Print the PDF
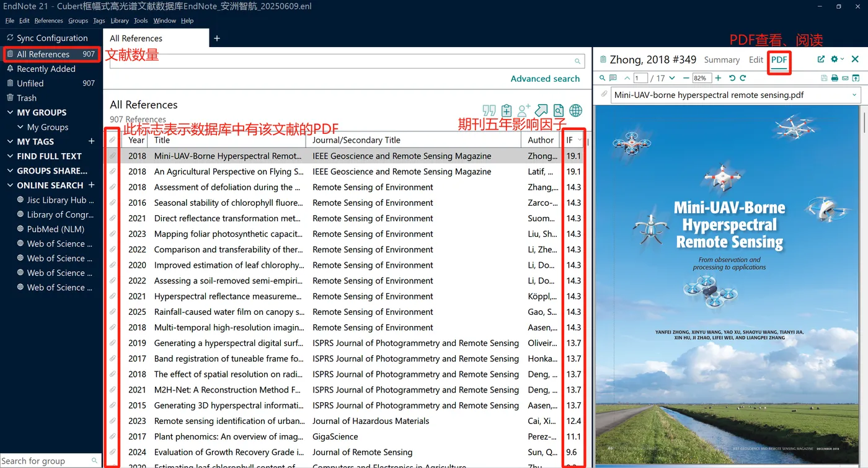Image resolution: width=868 pixels, height=468 pixels. pos(835,78)
